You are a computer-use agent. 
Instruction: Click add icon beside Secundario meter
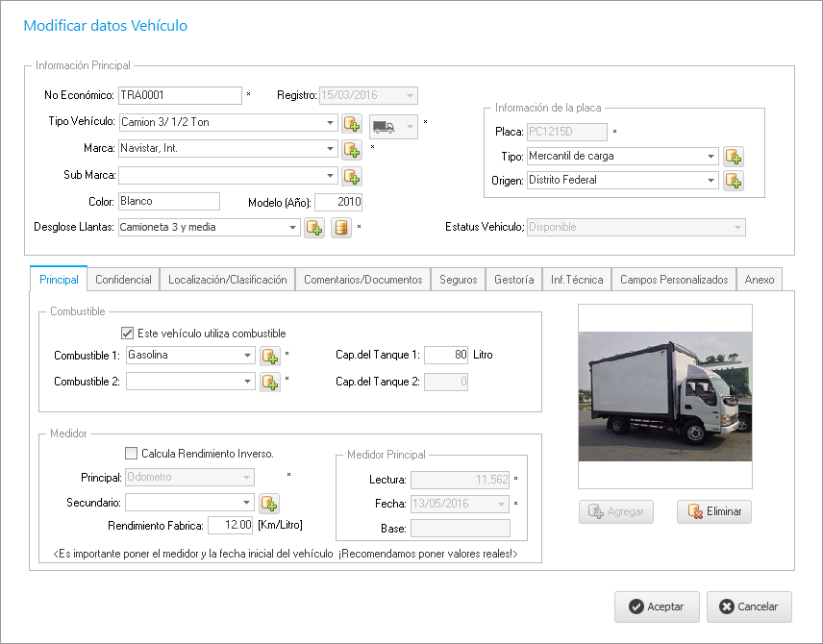[269, 503]
